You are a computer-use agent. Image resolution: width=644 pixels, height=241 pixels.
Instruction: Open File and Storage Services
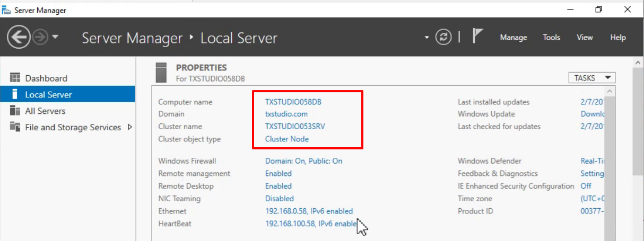click(67, 127)
